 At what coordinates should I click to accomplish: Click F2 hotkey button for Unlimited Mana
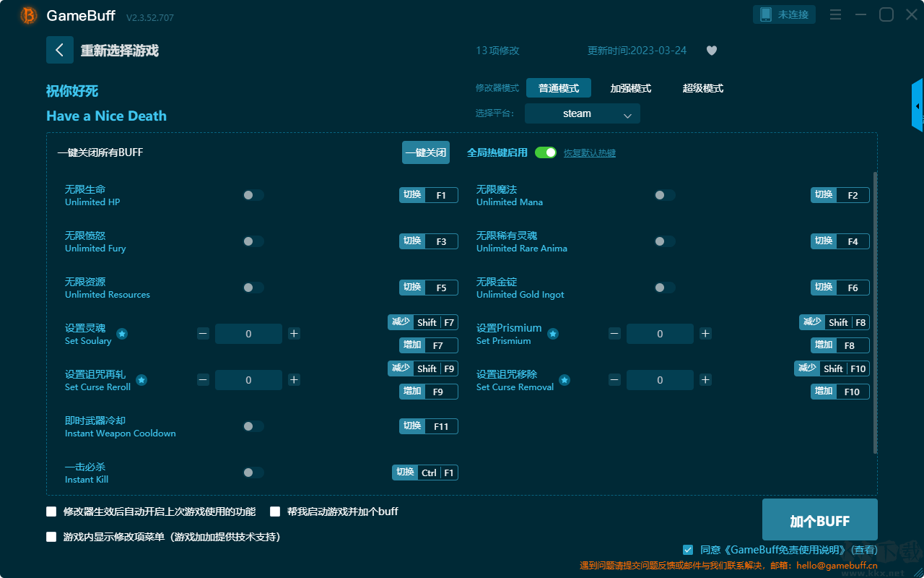[x=840, y=195]
